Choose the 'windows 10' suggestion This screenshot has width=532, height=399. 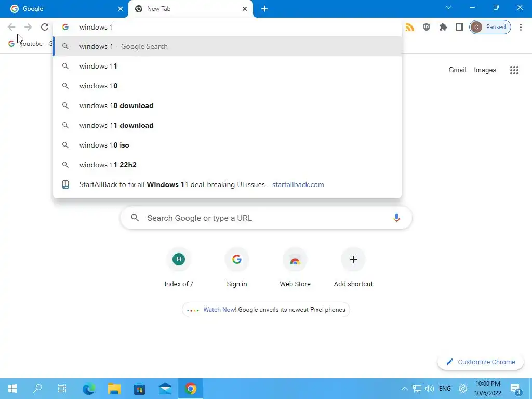pyautogui.click(x=228, y=86)
